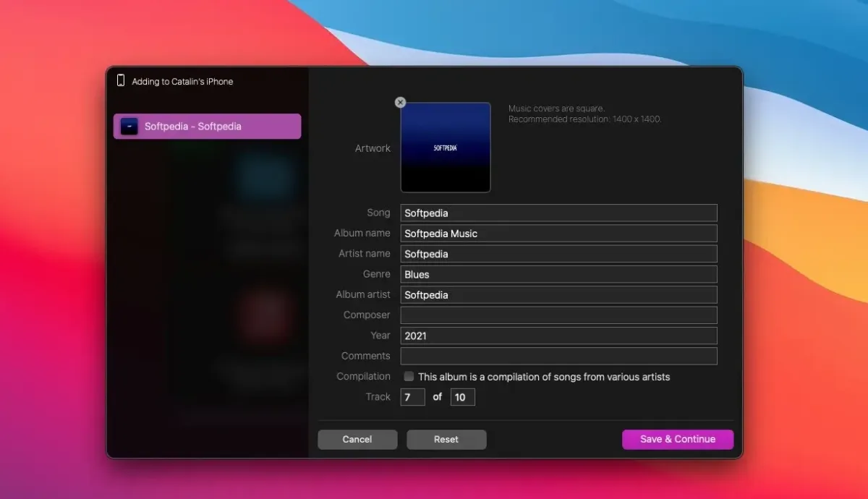This screenshot has height=499, width=868.
Task: Remove artwork with the X icon
Action: tap(400, 103)
